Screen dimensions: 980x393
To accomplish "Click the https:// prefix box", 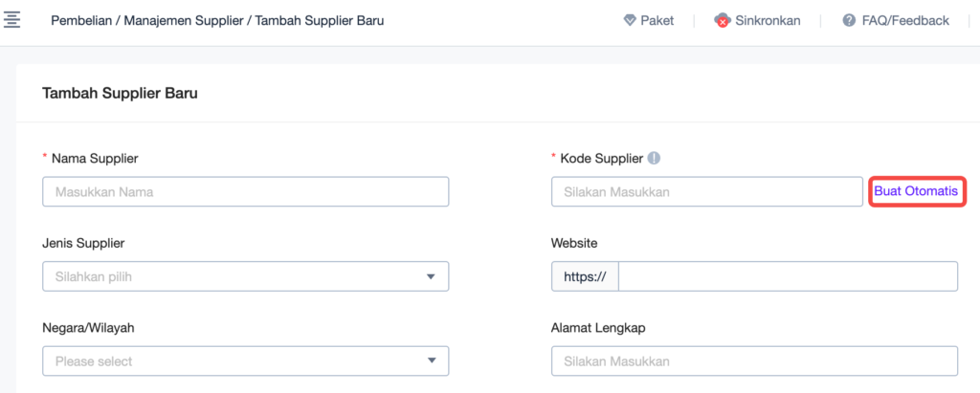I will (x=585, y=276).
